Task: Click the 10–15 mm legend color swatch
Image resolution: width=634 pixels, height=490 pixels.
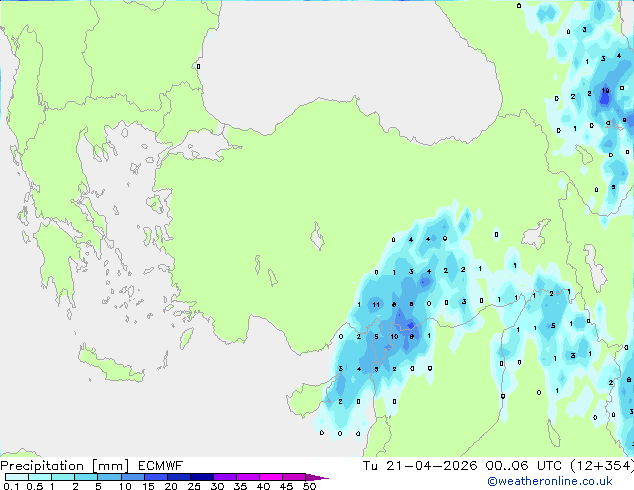Action: [x=133, y=477]
